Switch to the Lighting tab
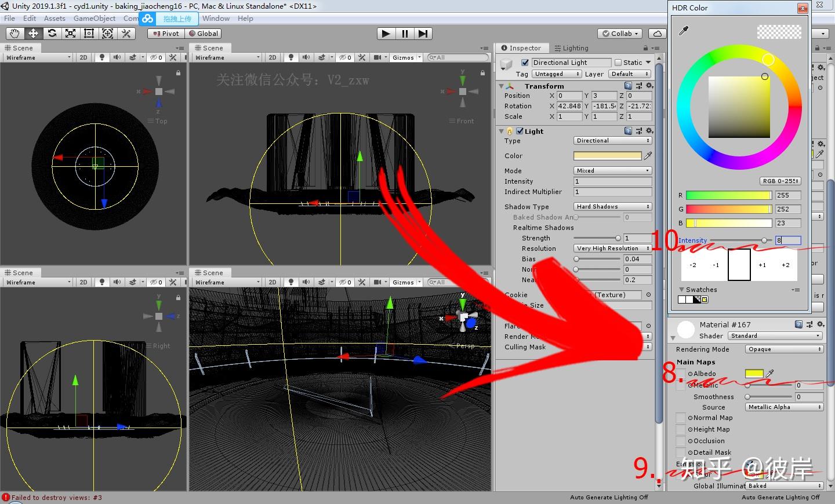This screenshot has width=835, height=504. pyautogui.click(x=571, y=48)
